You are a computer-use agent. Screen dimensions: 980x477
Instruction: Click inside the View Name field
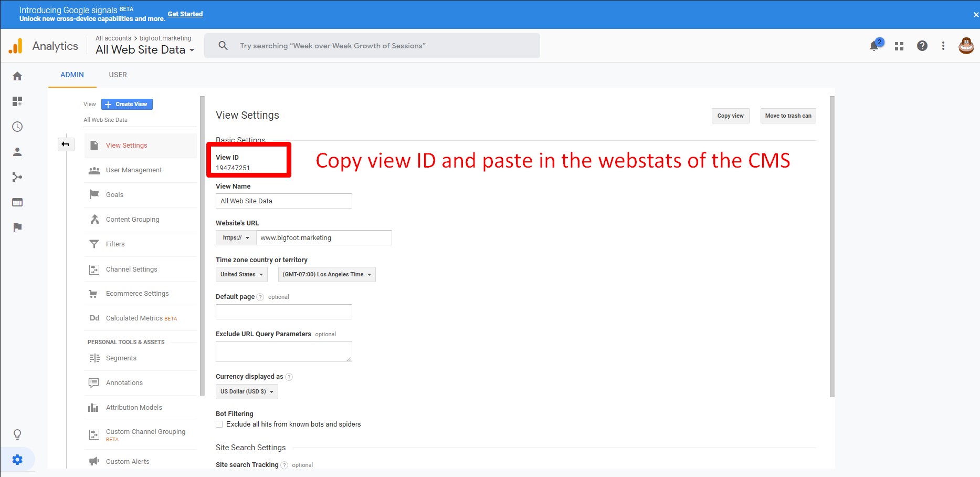coord(283,201)
